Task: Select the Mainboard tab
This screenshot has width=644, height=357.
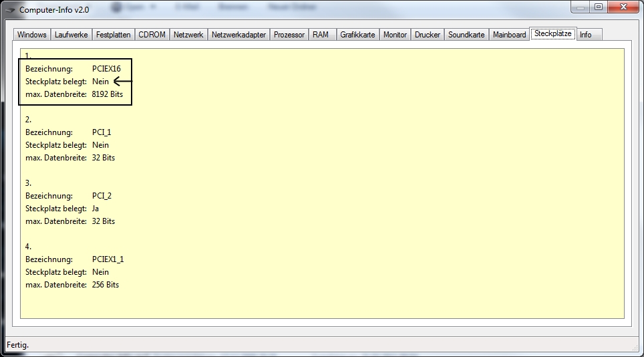Action: pyautogui.click(x=509, y=35)
